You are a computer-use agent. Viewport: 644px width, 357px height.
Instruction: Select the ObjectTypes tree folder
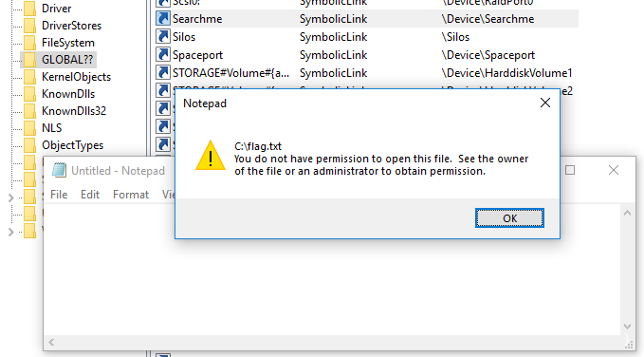pyautogui.click(x=73, y=145)
